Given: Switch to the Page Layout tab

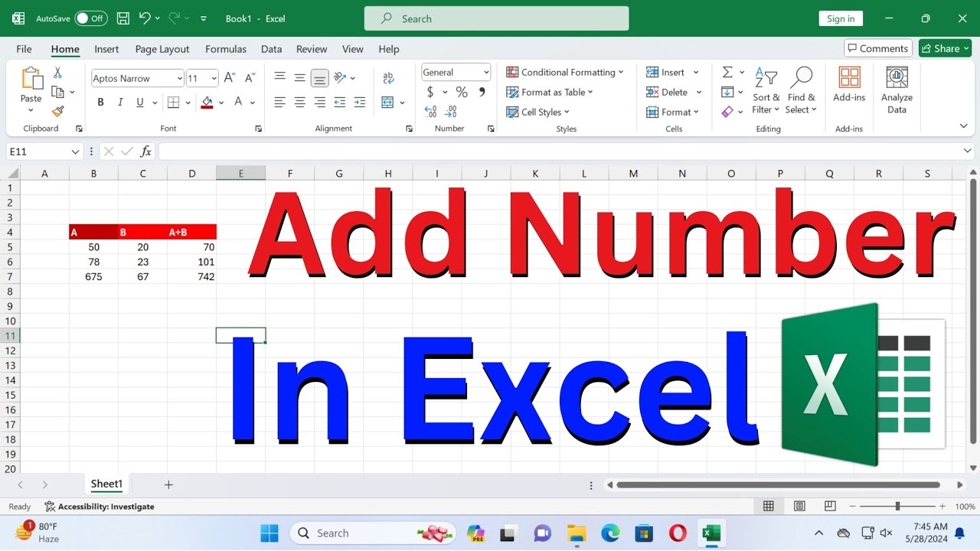Looking at the screenshot, I should coord(162,49).
